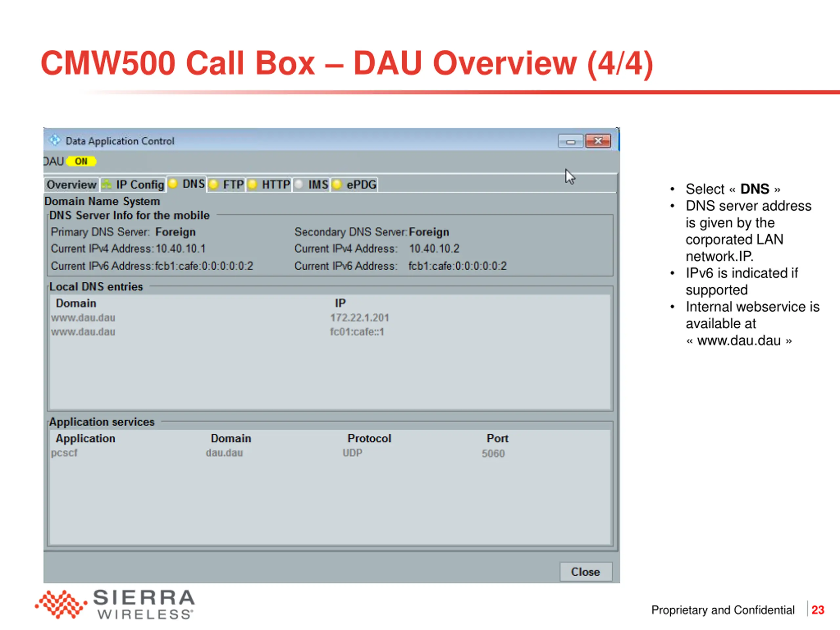Switch to the HTTP tab
Screen dimensions: 840x630
point(269,185)
